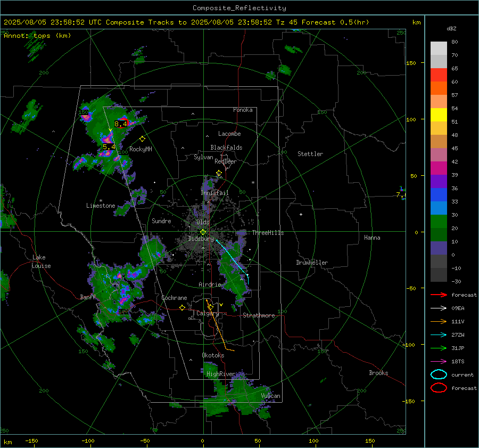Click the Sundre town label
Screen dimensions: 479x448
[x=162, y=221]
